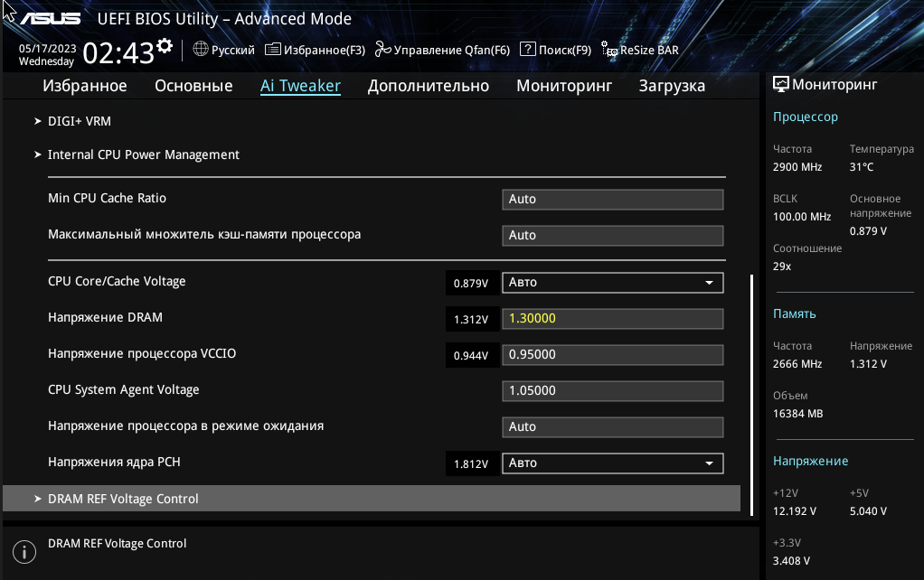The height and width of the screenshot is (580, 924).
Task: Click the 29x ratio value
Action: pos(782,267)
